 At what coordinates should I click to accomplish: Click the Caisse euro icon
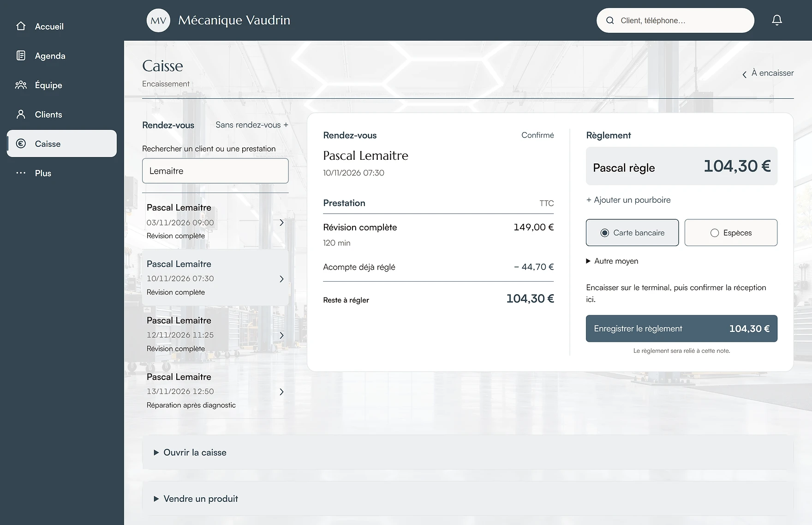[x=21, y=144]
